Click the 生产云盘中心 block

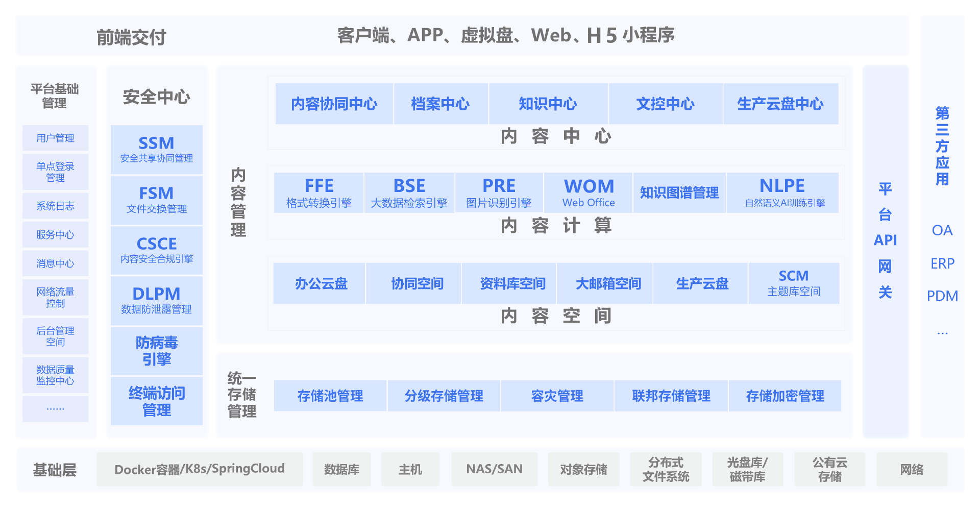780,104
